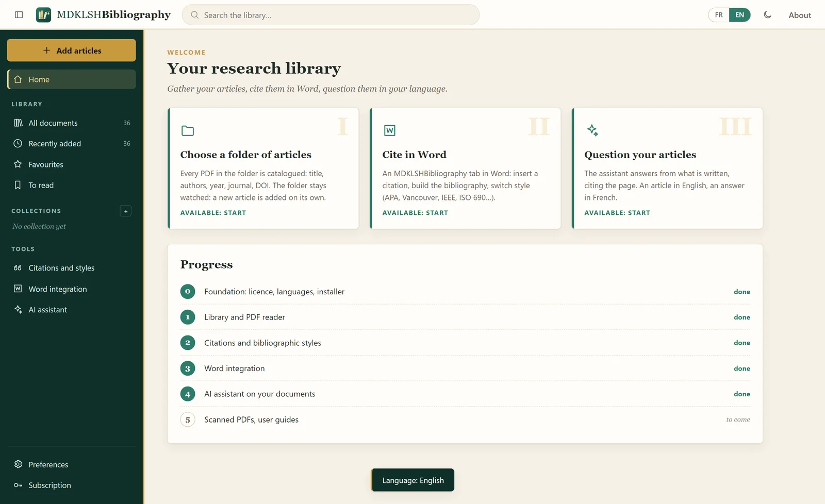
Task: Show Recently added documents
Action: (72, 143)
